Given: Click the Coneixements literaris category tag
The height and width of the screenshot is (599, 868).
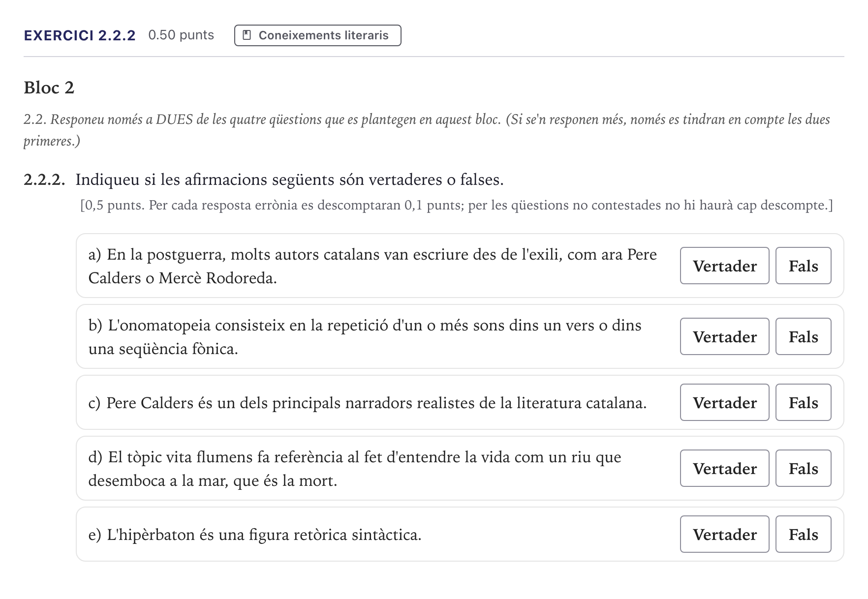Looking at the screenshot, I should coord(318,35).
